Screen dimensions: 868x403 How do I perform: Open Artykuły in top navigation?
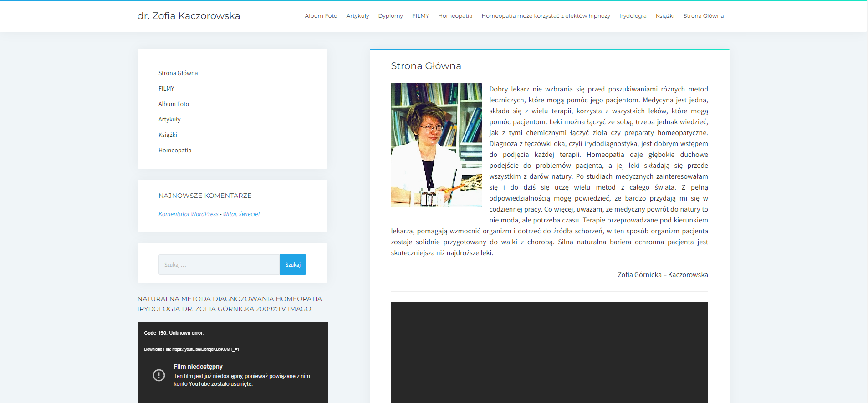pyautogui.click(x=357, y=16)
